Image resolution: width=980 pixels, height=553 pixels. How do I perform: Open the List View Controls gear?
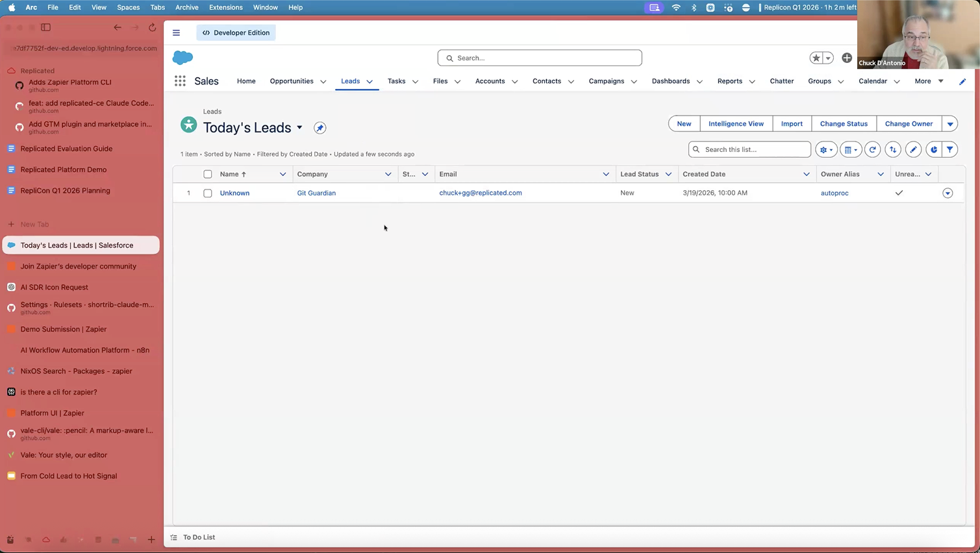(826, 149)
